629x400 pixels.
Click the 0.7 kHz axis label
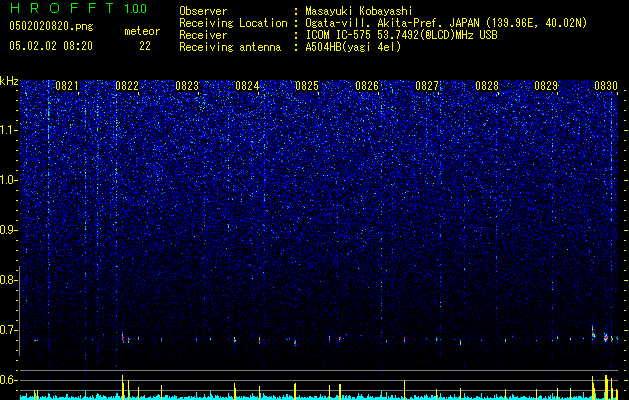[8, 330]
